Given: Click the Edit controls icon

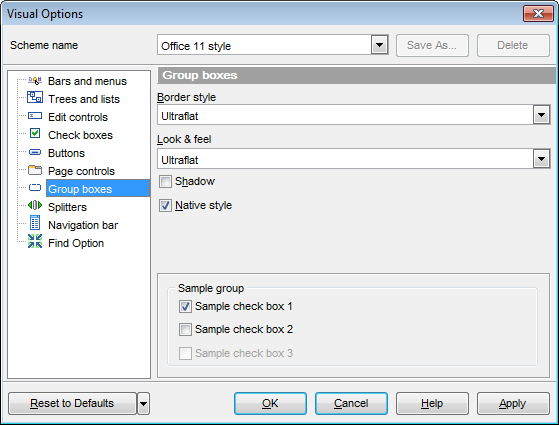Looking at the screenshot, I should [35, 116].
